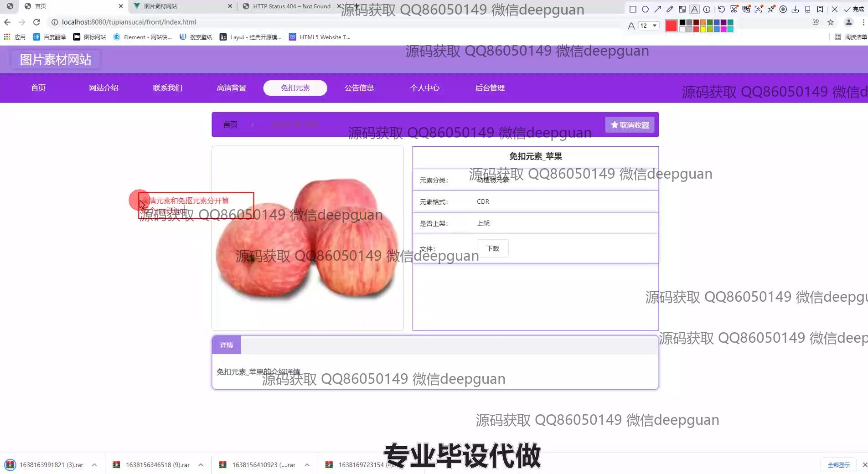Send screenshot to phone icon
This screenshot has height=474, width=868.
point(807,9)
